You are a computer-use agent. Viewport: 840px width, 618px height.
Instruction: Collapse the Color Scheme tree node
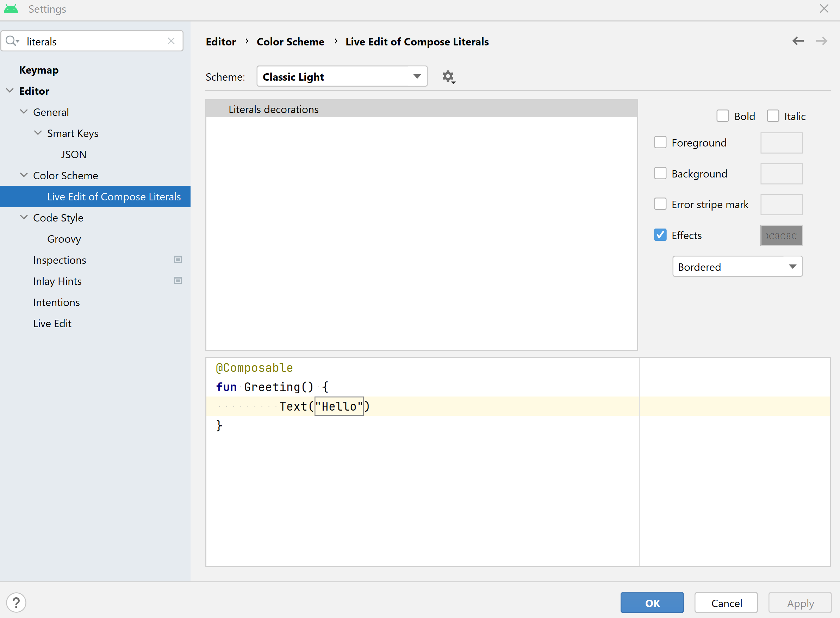pyautogui.click(x=24, y=175)
